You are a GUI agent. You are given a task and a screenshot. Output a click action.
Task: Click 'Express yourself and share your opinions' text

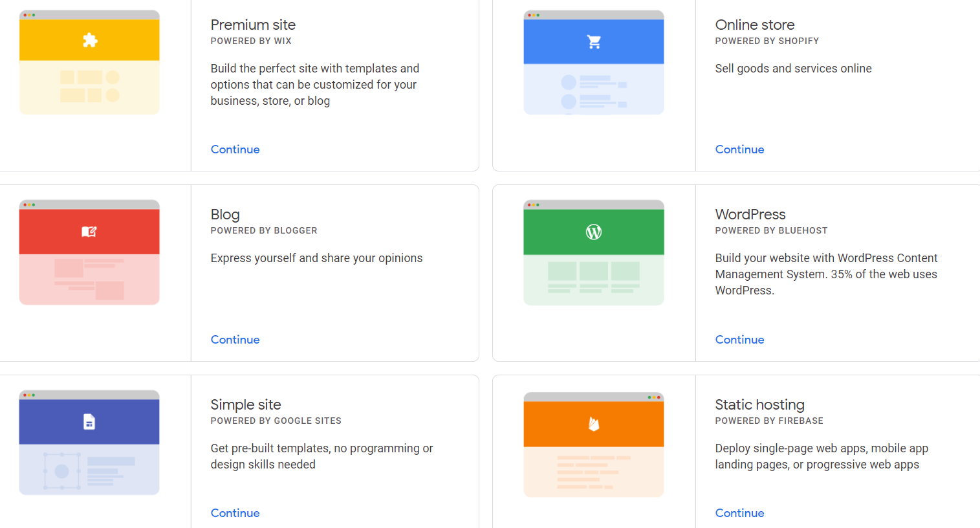[317, 258]
